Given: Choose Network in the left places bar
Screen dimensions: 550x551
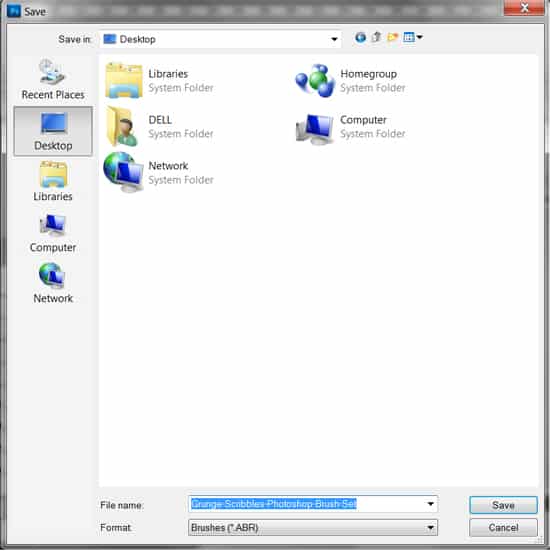Looking at the screenshot, I should [x=53, y=283].
